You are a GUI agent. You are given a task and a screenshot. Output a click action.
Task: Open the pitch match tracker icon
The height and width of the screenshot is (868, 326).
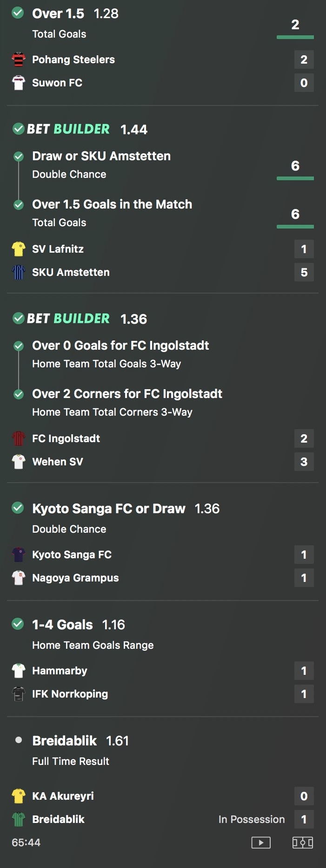(x=303, y=842)
